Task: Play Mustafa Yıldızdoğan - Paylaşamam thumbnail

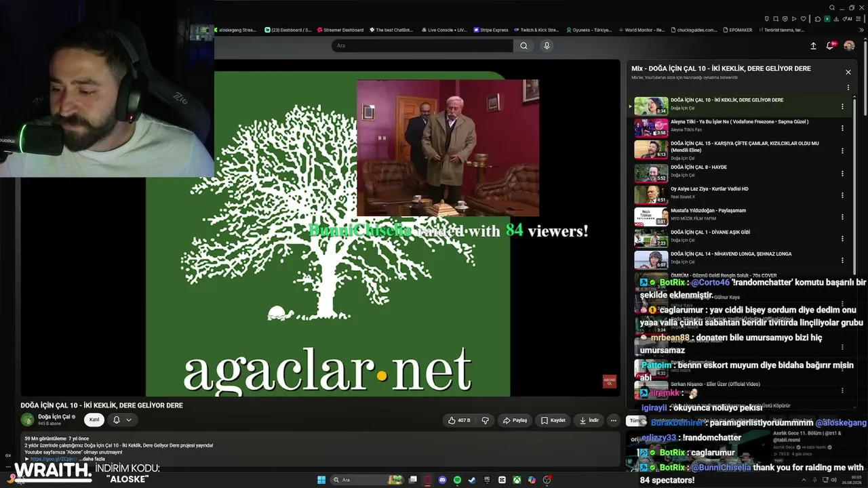Action: tap(651, 217)
